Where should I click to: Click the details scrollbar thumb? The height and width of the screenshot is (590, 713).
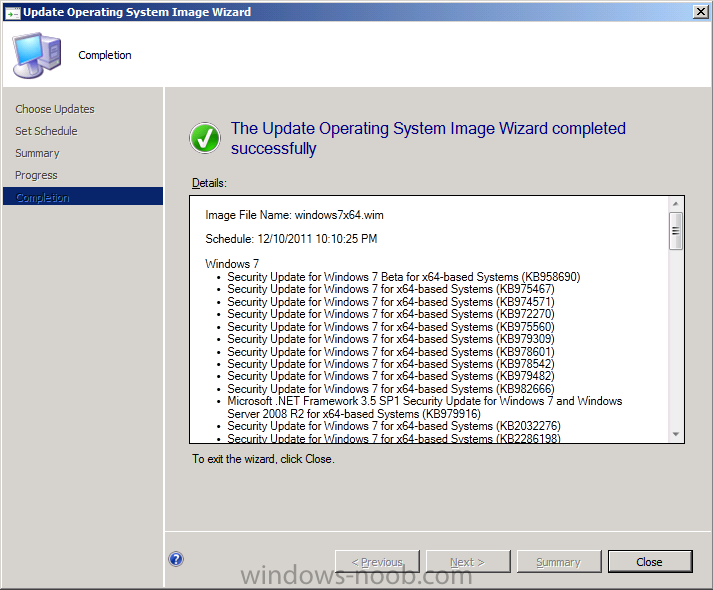[676, 231]
